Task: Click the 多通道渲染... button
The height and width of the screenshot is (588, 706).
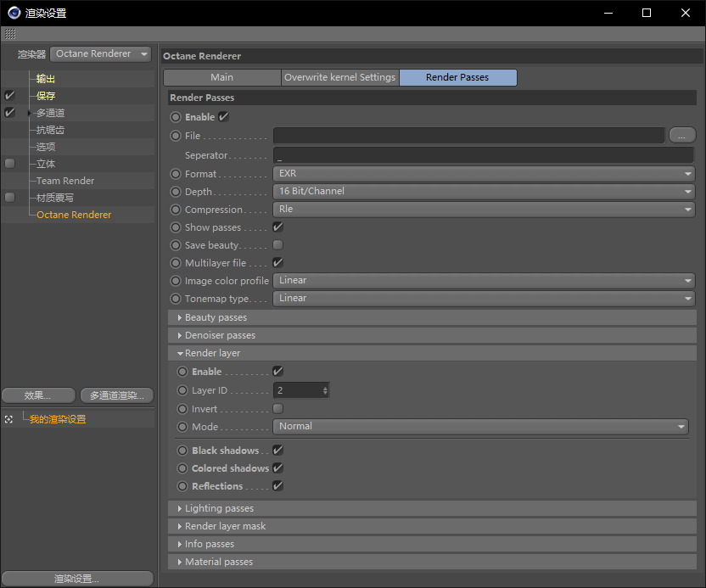Action: pyautogui.click(x=117, y=395)
